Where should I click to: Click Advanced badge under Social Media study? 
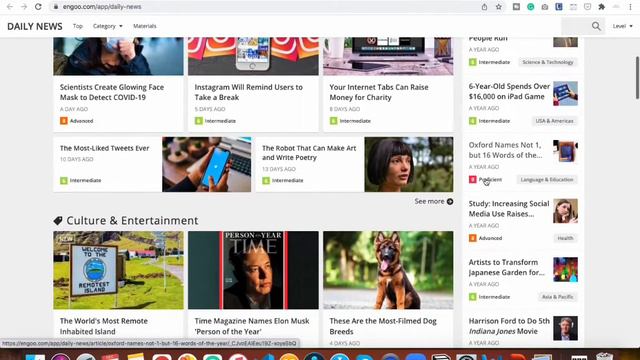coord(485,238)
